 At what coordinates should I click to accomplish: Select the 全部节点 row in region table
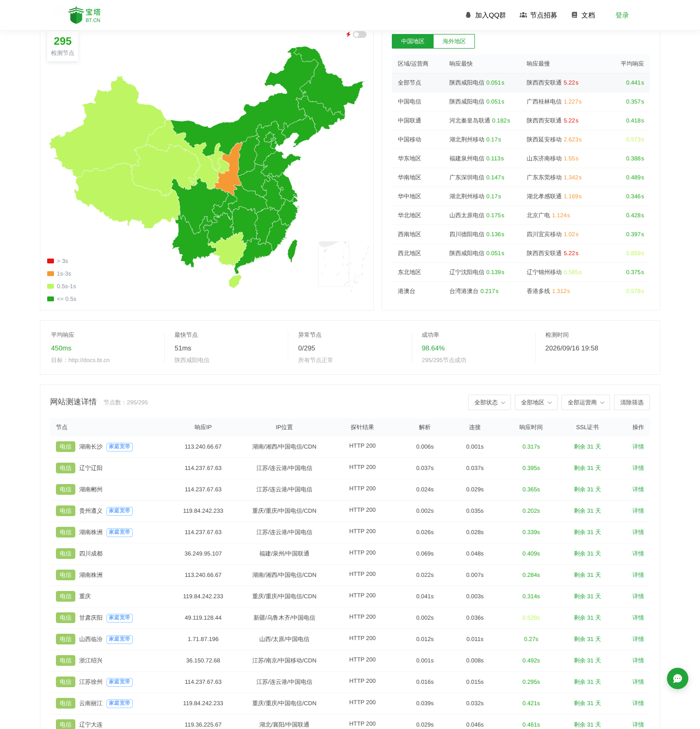pyautogui.click(x=521, y=83)
